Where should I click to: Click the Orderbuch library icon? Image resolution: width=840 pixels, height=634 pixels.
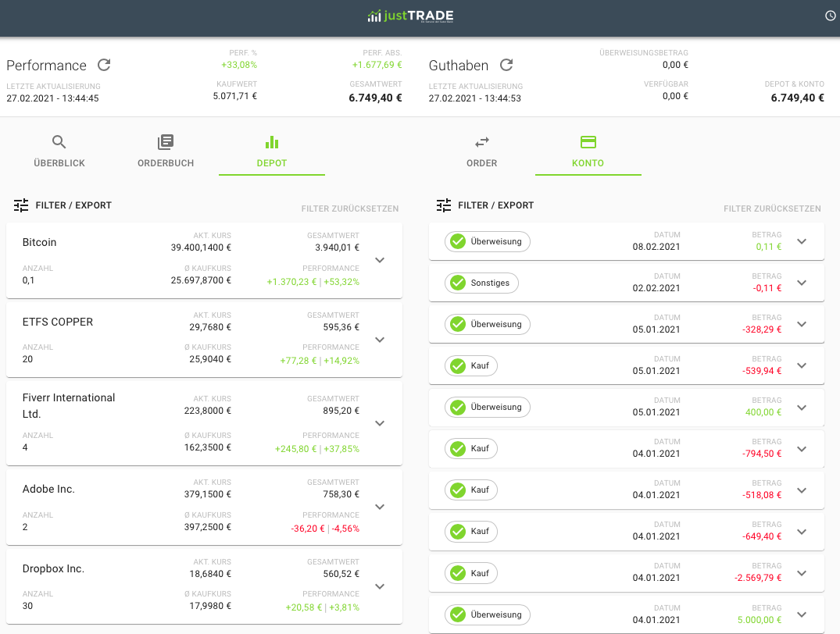[x=166, y=142]
